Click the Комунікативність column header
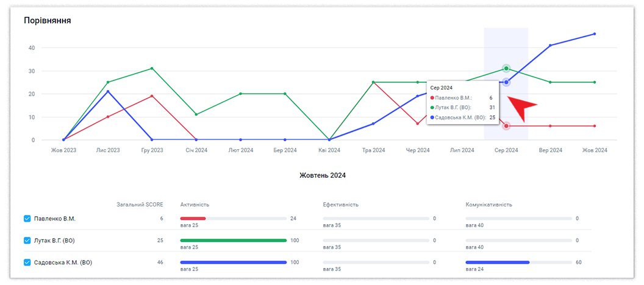 click(488, 205)
